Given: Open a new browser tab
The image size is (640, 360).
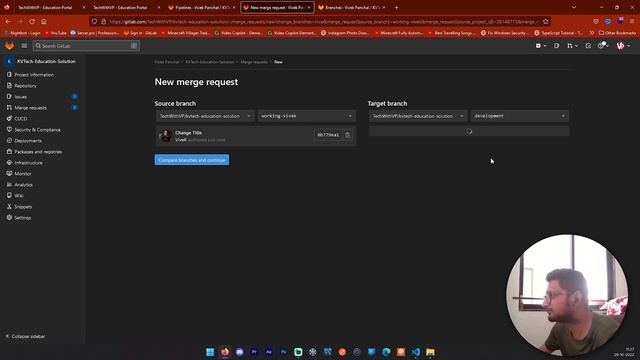Looking at the screenshot, I should (396, 7).
